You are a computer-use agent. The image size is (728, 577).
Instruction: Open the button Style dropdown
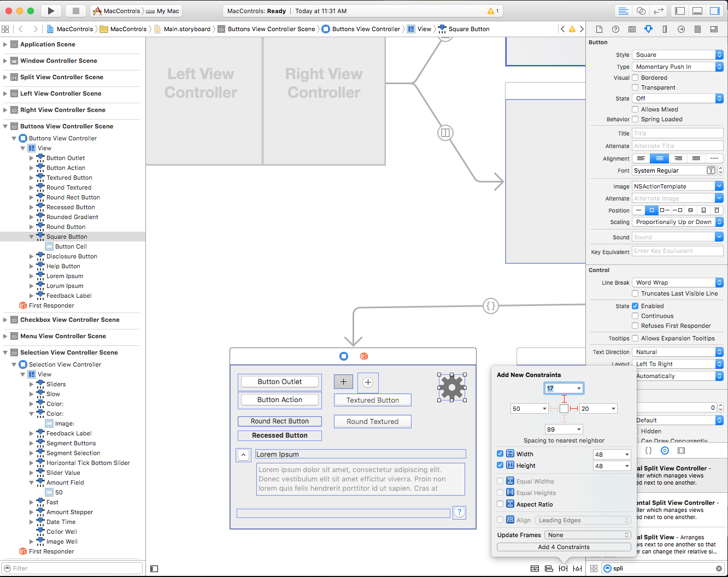pos(678,55)
